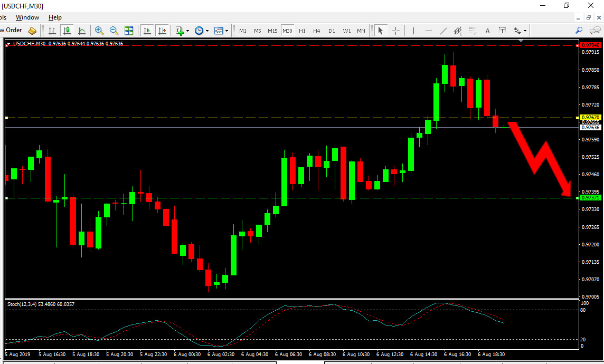Click the green 0.97371 price label
This screenshot has width=604, height=364.
coord(590,198)
